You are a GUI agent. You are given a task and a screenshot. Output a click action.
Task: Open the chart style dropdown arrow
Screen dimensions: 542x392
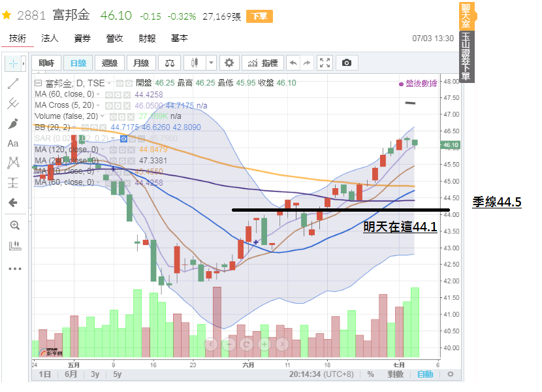coord(211,63)
